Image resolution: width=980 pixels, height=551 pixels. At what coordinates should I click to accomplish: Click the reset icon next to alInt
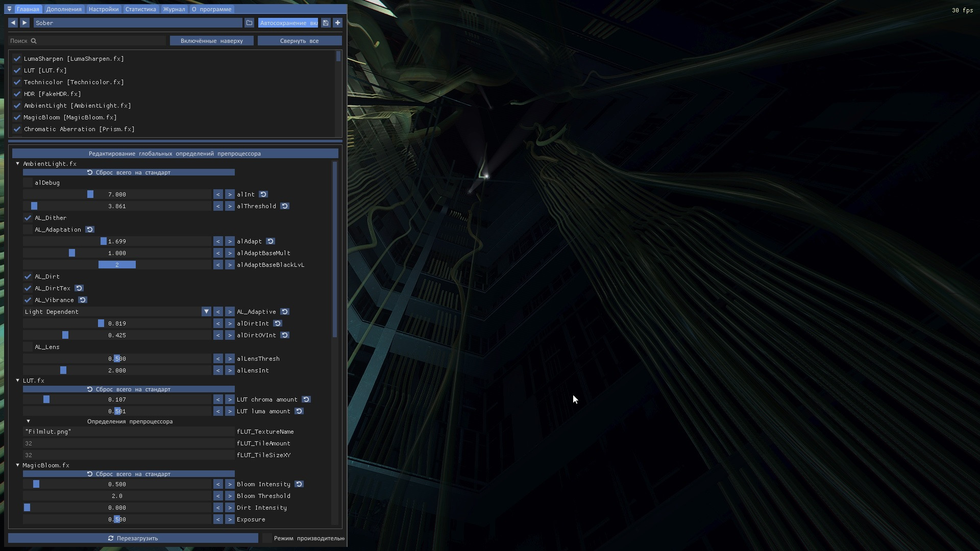[263, 194]
